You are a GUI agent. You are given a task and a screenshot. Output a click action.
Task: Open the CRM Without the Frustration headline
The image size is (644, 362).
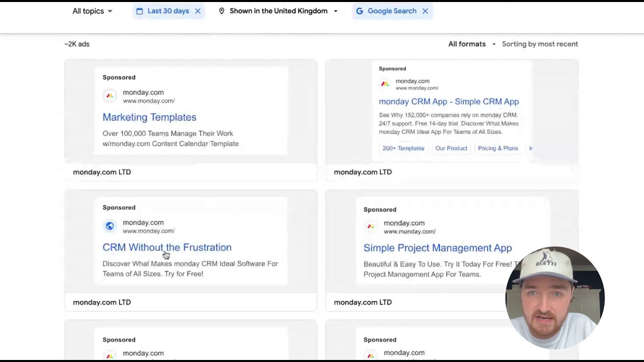click(x=167, y=247)
